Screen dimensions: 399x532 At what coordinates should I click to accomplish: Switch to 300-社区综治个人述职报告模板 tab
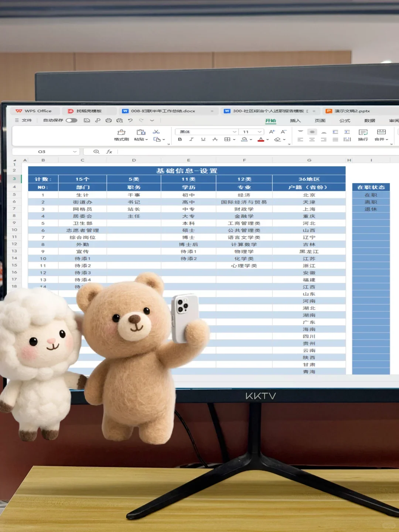tap(270, 111)
